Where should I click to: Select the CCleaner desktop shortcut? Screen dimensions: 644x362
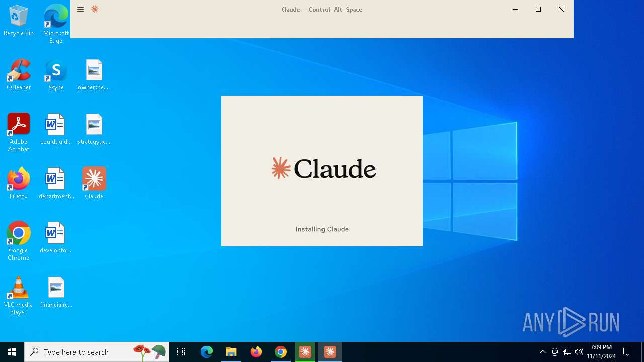(19, 75)
